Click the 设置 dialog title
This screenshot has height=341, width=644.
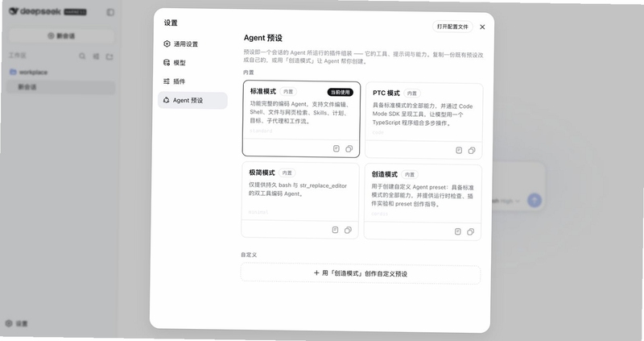[x=171, y=23]
